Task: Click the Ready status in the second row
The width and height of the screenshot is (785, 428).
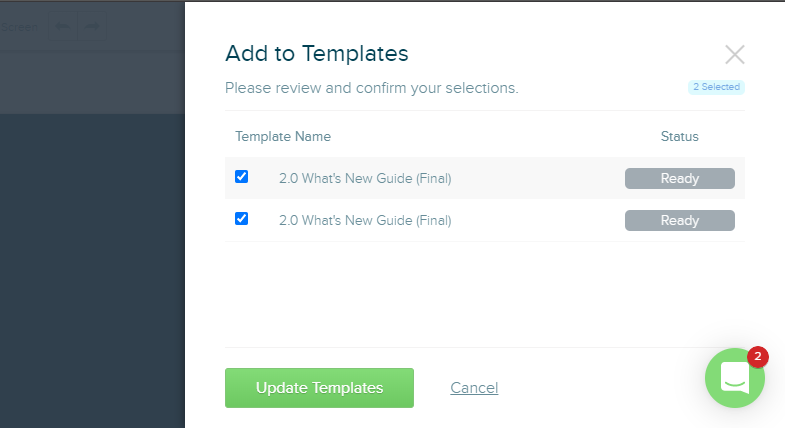Action: 680,220
